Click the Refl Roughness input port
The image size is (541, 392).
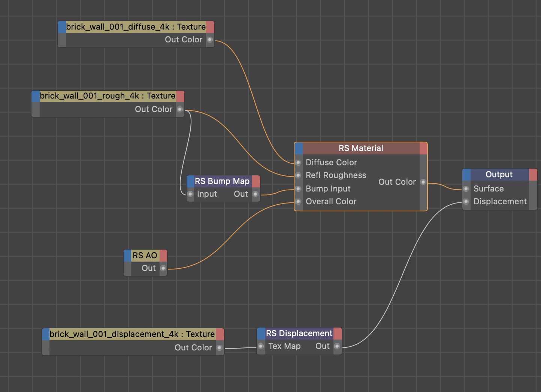pos(298,175)
